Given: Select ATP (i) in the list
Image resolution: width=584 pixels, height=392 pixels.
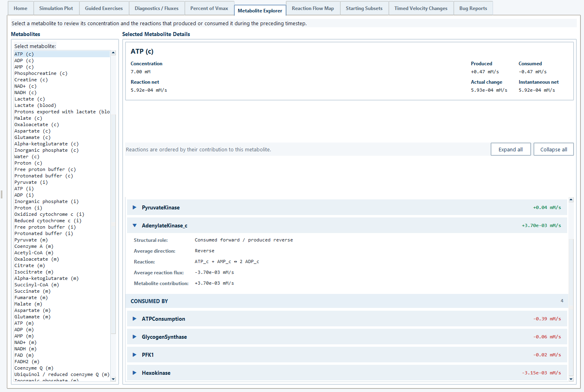Looking at the screenshot, I should [62, 189].
